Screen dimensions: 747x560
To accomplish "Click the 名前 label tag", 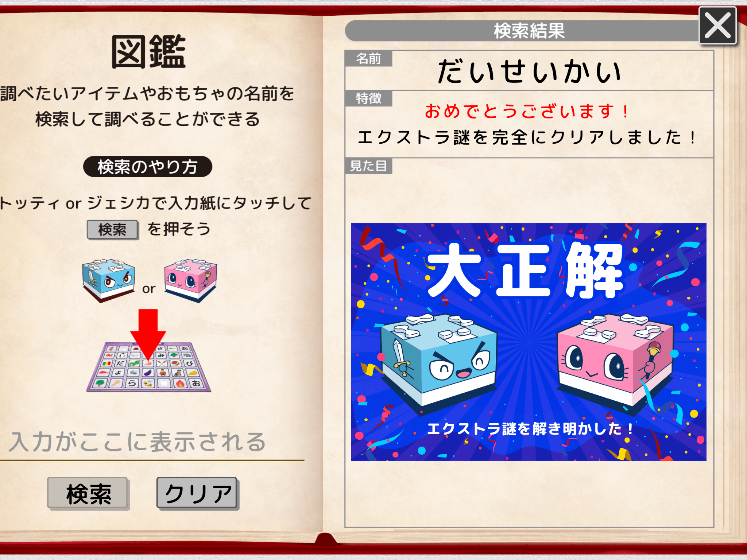I will 368,59.
